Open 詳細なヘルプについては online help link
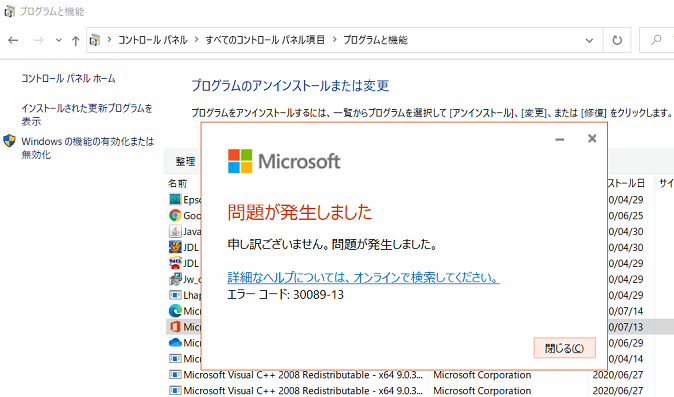 (363, 278)
